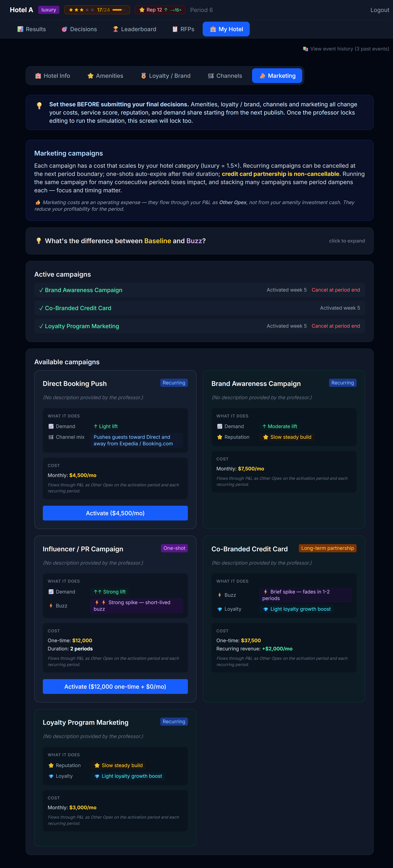Screen dimensions: 393x868
Task: Switch to Hotel Info sub-tab
Action: [x=53, y=76]
